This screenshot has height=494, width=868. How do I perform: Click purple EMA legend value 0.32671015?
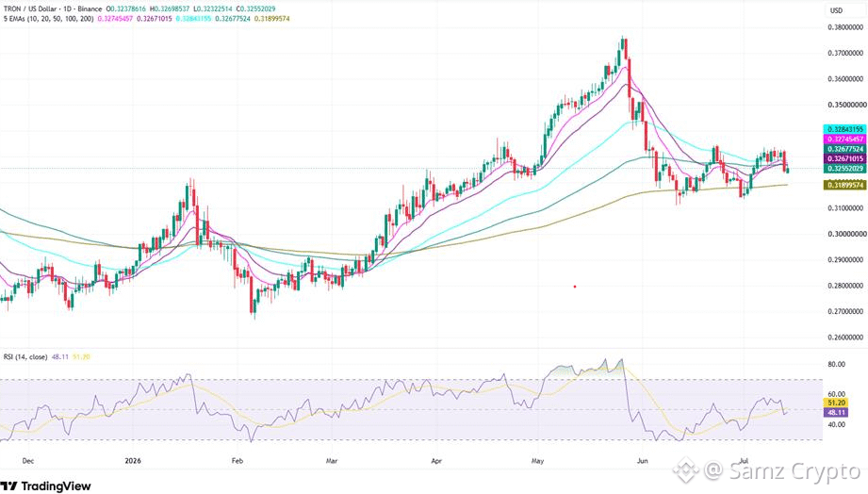pyautogui.click(x=155, y=18)
